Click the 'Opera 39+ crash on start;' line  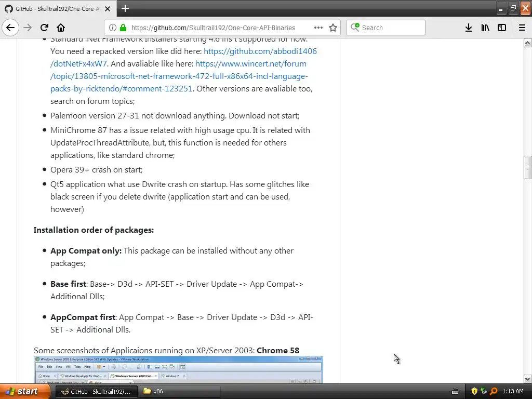point(96,170)
